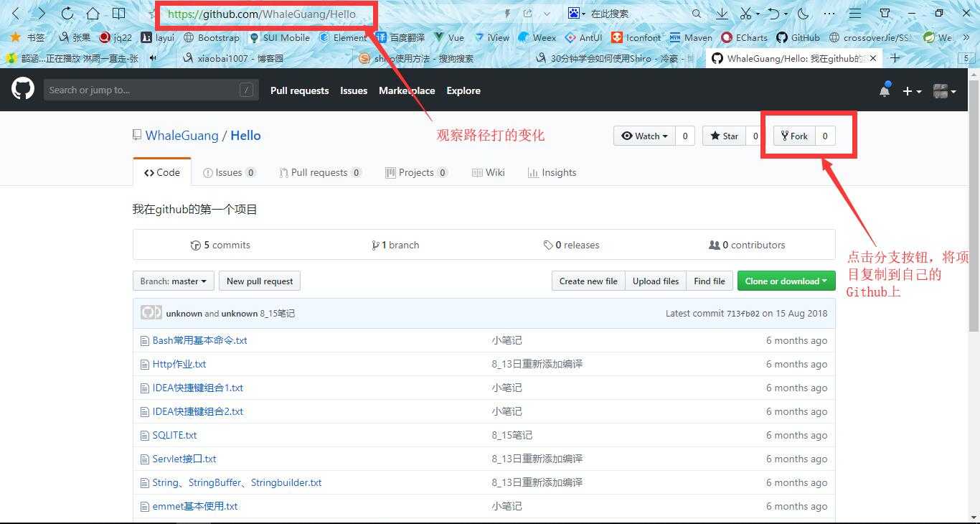The image size is (980, 524).
Task: Click Create new file button
Action: click(588, 281)
